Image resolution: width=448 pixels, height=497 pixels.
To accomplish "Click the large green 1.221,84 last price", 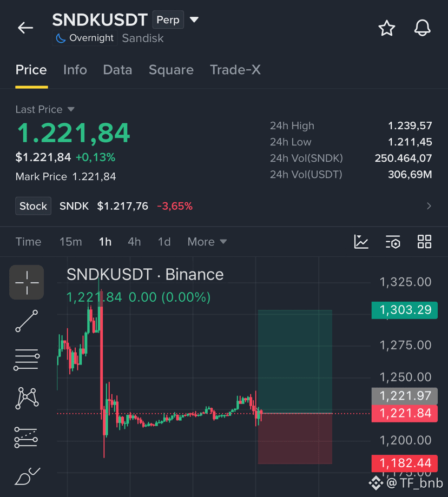I will [x=73, y=133].
